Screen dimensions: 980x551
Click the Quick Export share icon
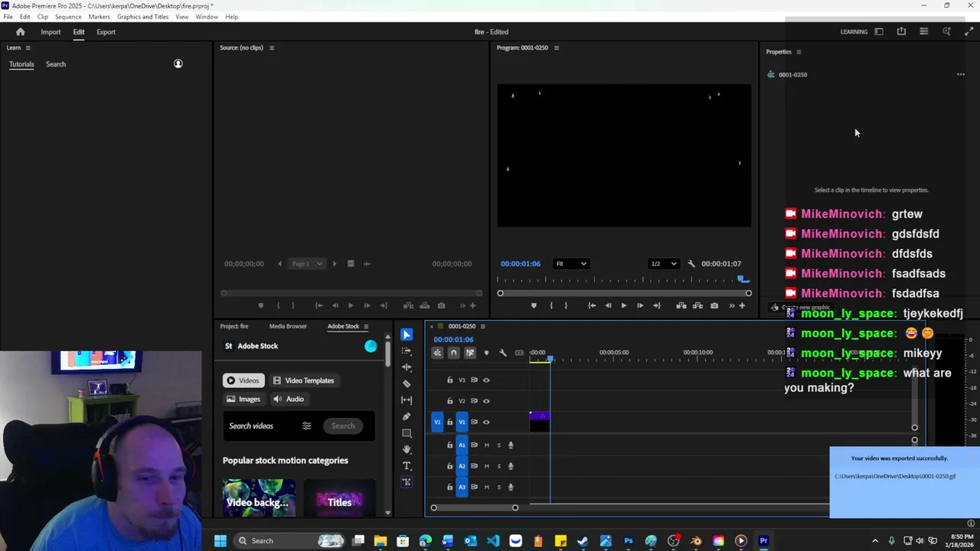point(901,31)
